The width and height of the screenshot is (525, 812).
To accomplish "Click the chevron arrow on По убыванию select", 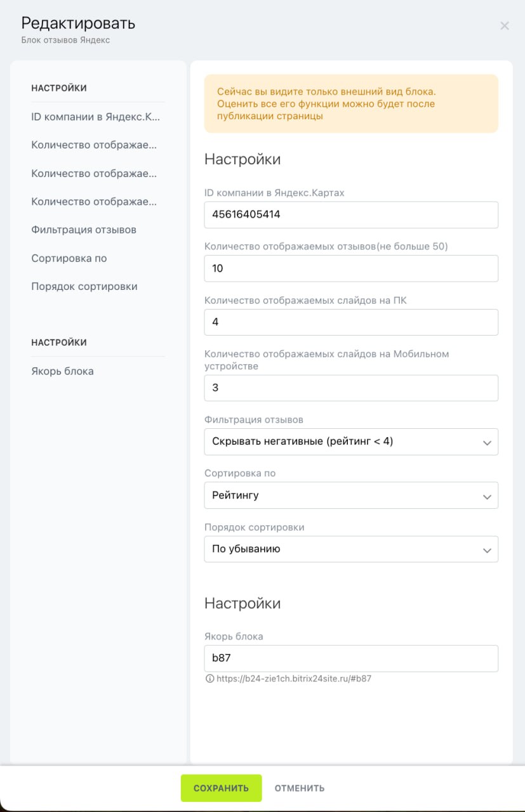I will tap(487, 550).
